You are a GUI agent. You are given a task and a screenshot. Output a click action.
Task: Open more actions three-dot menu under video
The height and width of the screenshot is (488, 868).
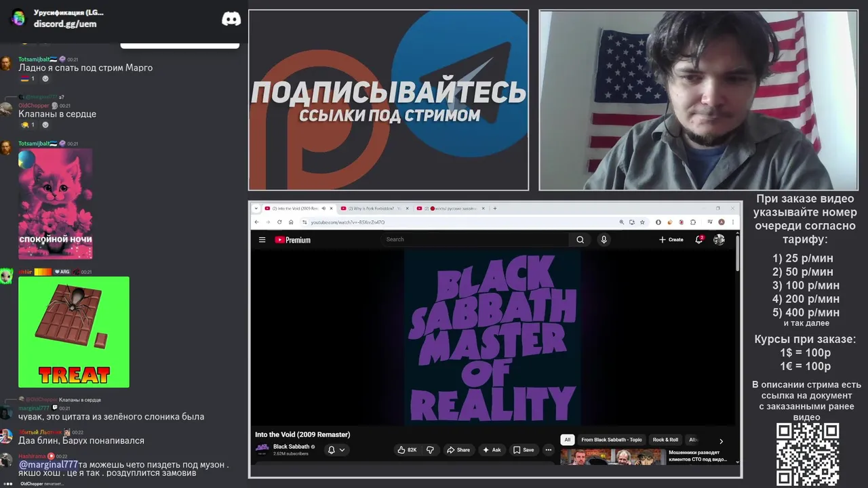549,450
